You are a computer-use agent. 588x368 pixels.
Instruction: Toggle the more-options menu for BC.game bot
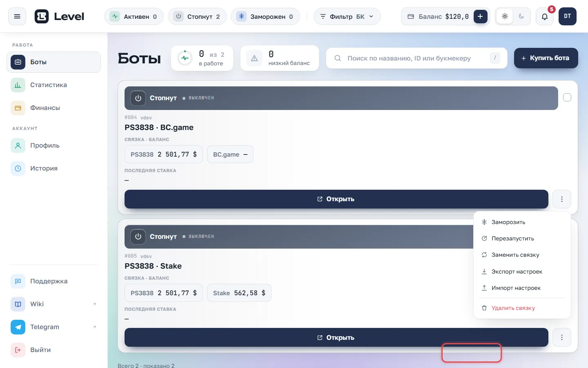[562, 199]
